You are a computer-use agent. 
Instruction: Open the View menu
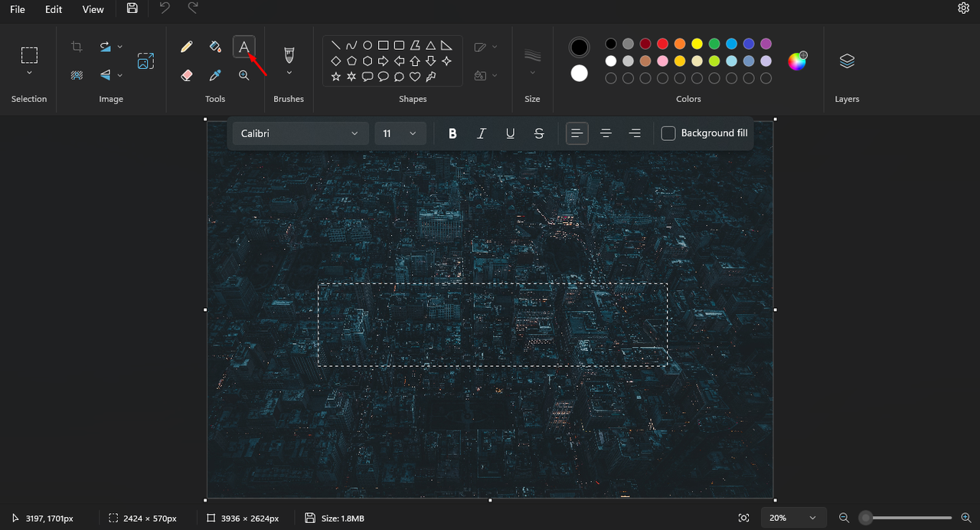click(x=93, y=9)
